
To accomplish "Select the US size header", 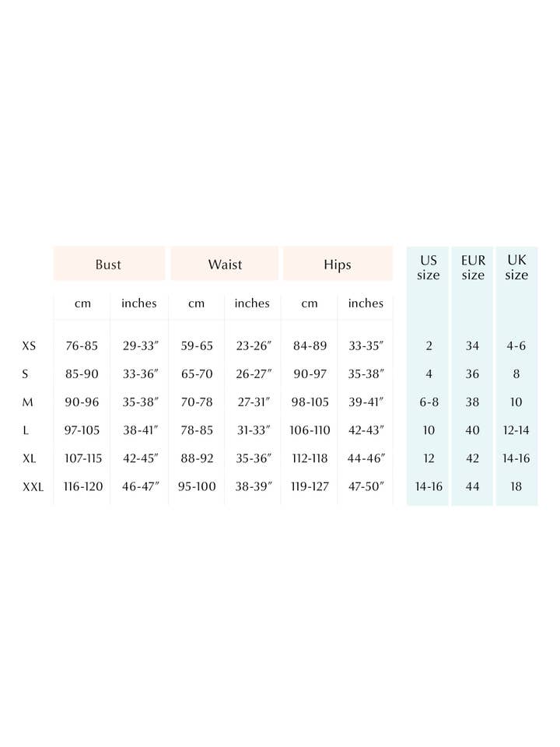I will [x=429, y=267].
